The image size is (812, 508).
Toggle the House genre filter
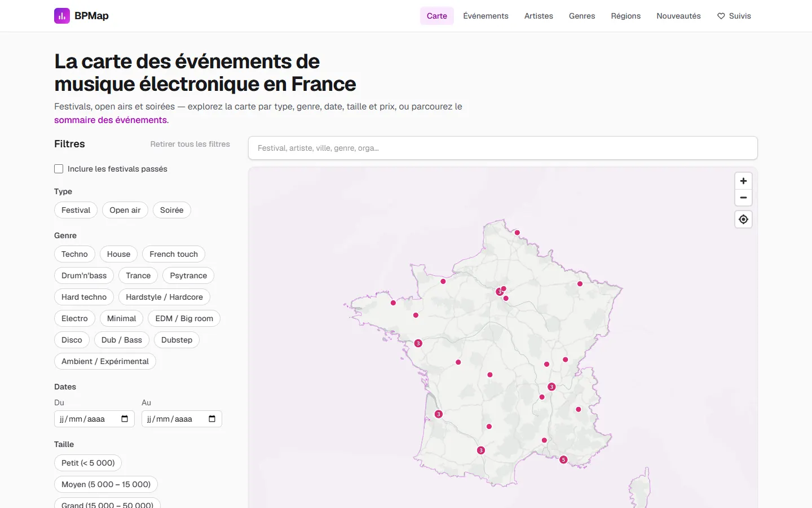pyautogui.click(x=118, y=254)
